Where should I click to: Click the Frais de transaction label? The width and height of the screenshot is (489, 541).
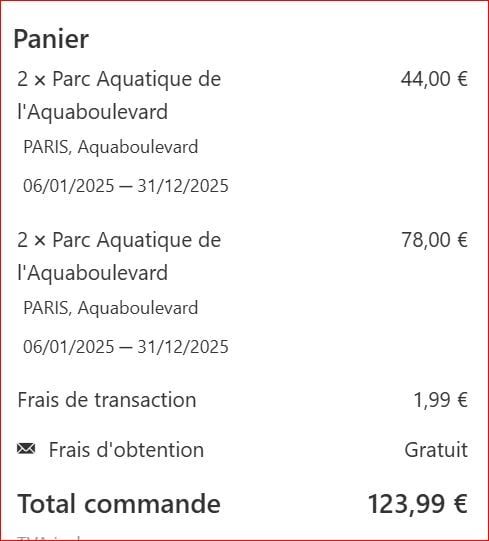[x=107, y=400]
